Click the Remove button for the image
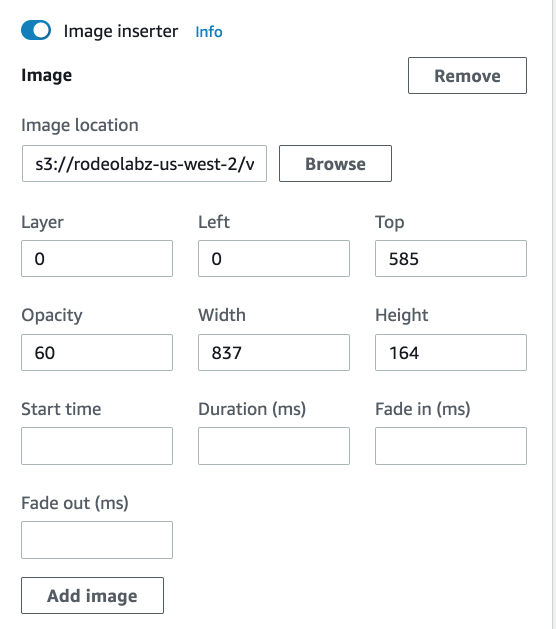Viewport: 556px width, 629px height. [x=467, y=75]
